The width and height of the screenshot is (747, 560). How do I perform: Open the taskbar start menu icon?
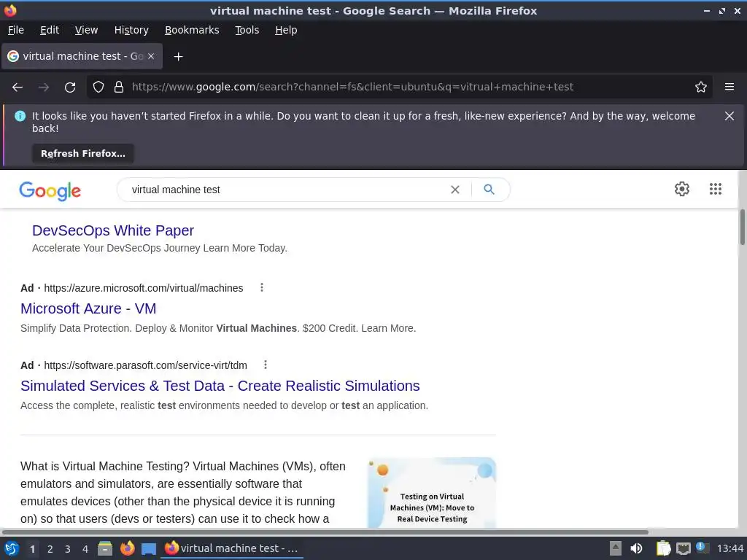tap(12, 548)
